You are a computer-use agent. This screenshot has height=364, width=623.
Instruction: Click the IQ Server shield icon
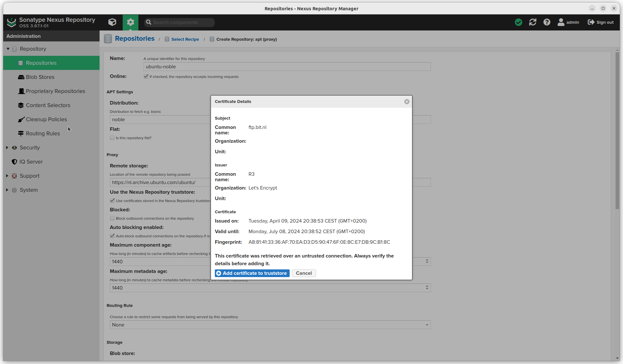[x=14, y=162]
